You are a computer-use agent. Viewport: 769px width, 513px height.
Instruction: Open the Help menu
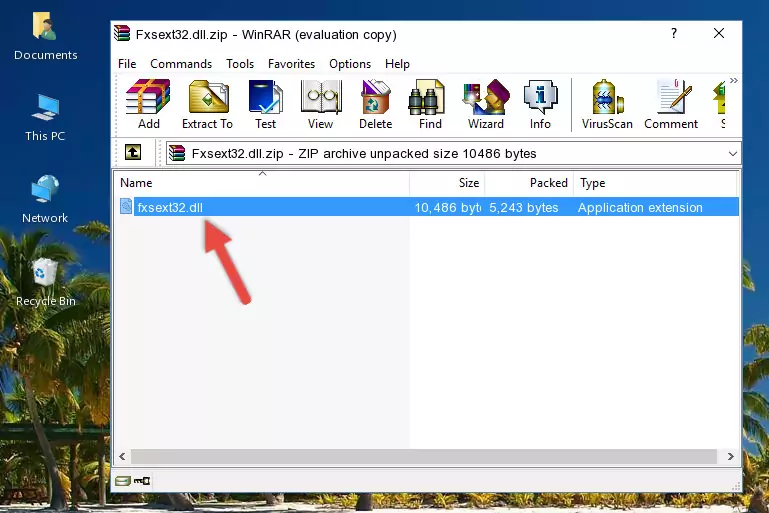[x=397, y=64]
